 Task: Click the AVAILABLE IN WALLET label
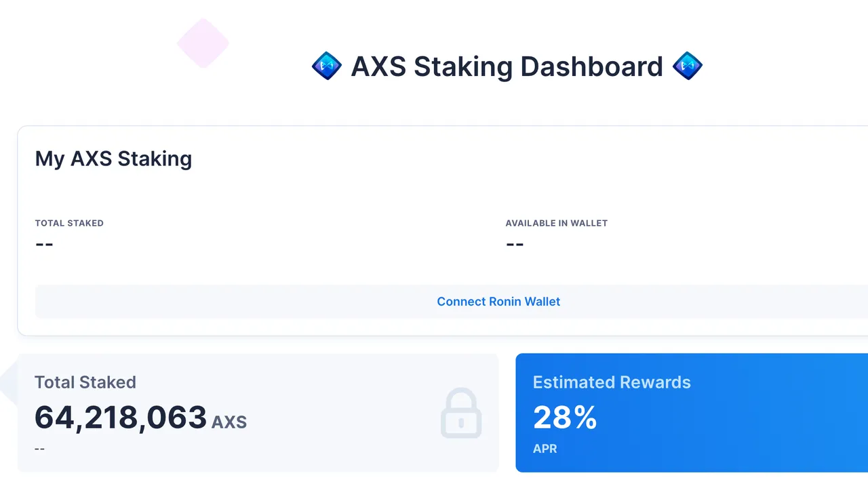pyautogui.click(x=556, y=223)
